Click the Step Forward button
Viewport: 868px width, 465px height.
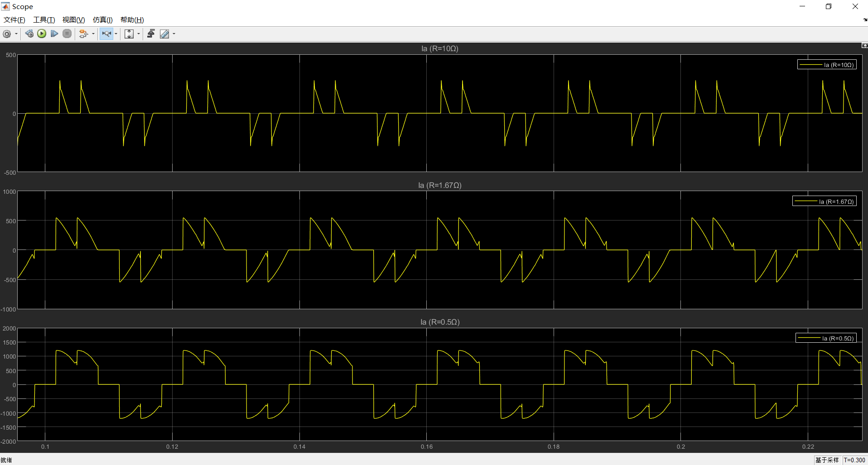point(54,34)
